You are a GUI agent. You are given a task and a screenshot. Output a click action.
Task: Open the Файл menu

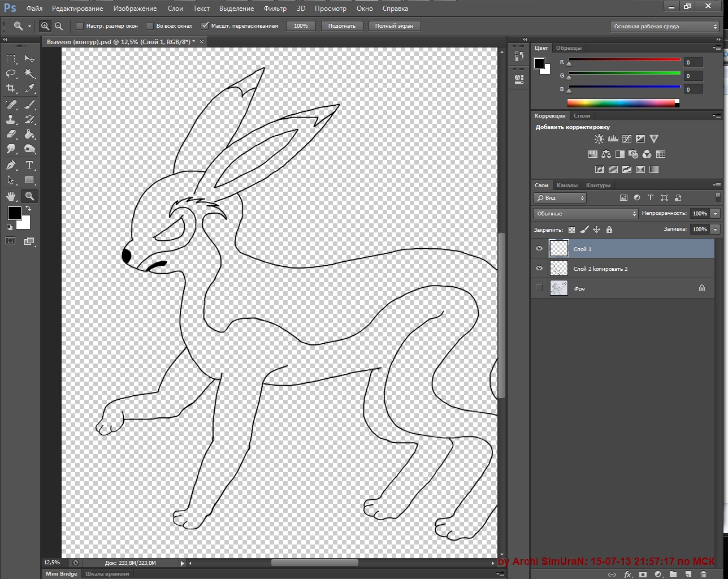coord(34,8)
